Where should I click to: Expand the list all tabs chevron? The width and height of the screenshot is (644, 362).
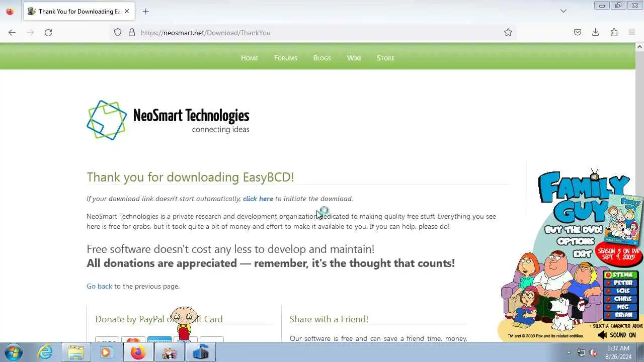click(x=563, y=11)
